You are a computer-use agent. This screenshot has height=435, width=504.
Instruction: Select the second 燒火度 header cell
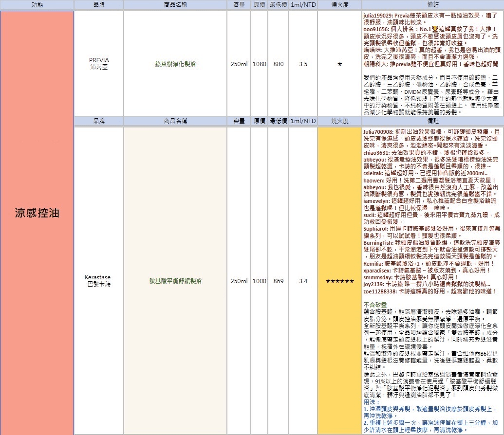(340, 121)
